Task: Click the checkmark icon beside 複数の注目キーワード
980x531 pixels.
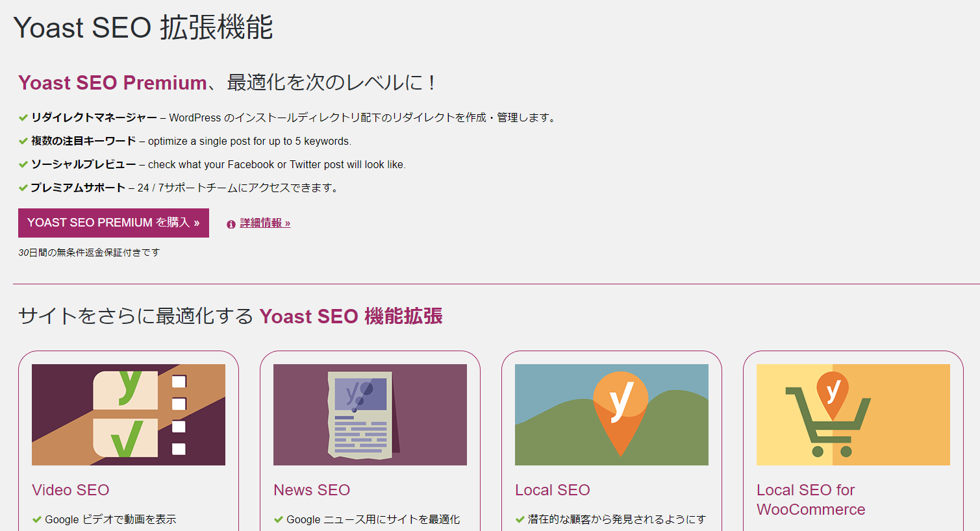Action: click(x=23, y=142)
